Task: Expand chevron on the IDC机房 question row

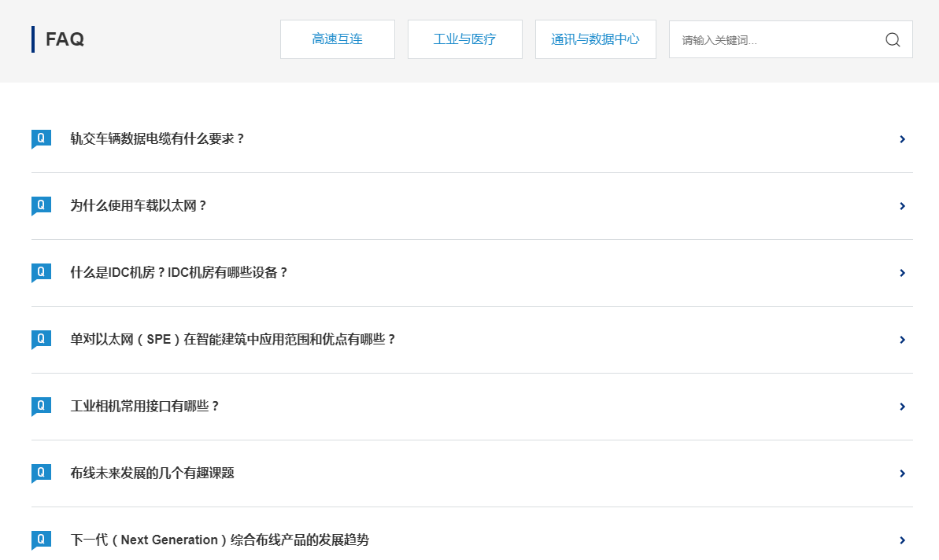Action: [902, 273]
